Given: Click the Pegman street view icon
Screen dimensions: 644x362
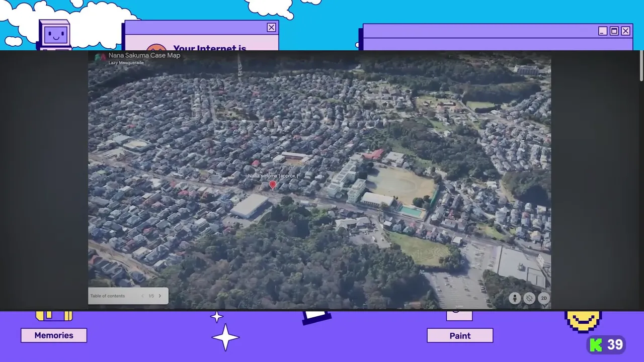Looking at the screenshot, I should [x=514, y=298].
